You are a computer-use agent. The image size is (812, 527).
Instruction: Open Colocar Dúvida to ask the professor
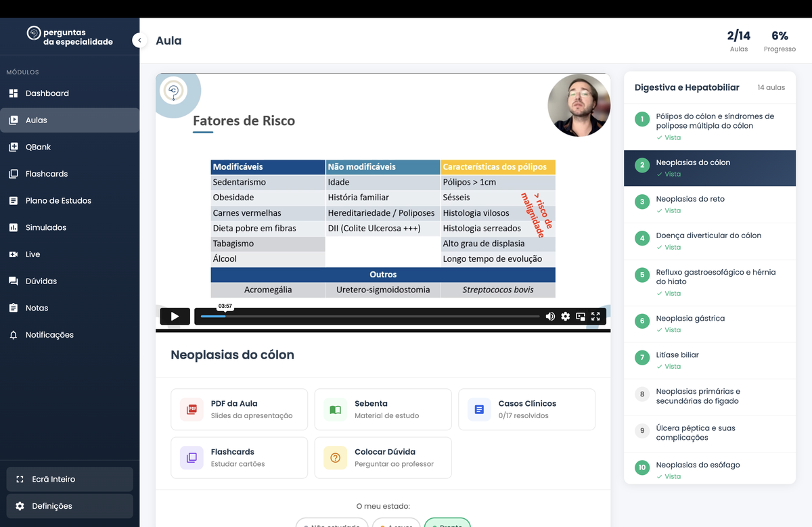[x=382, y=457]
